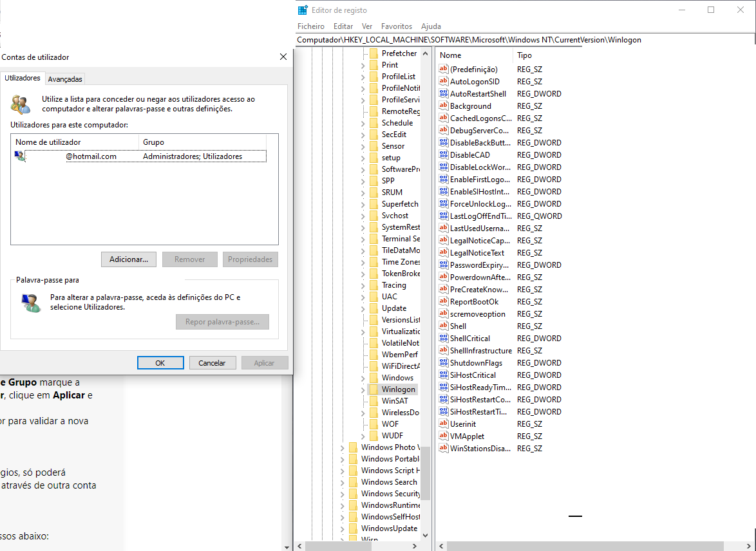Click the Grupo column header

click(x=202, y=142)
